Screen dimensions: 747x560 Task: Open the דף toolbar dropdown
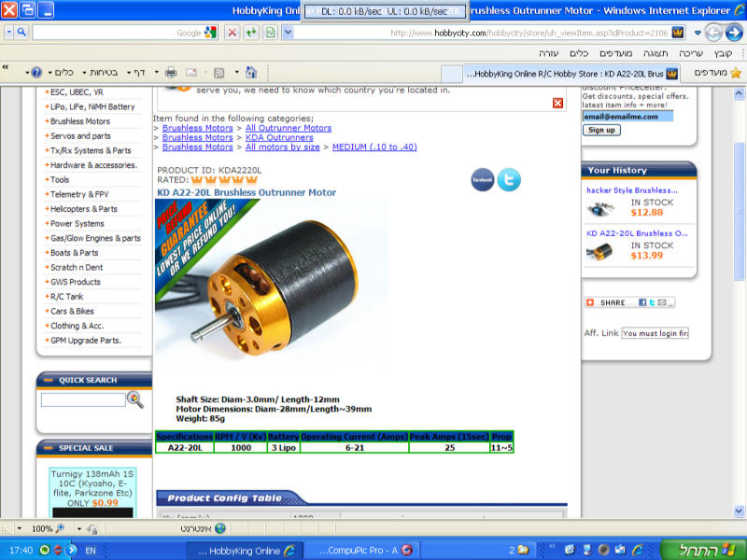[135, 73]
